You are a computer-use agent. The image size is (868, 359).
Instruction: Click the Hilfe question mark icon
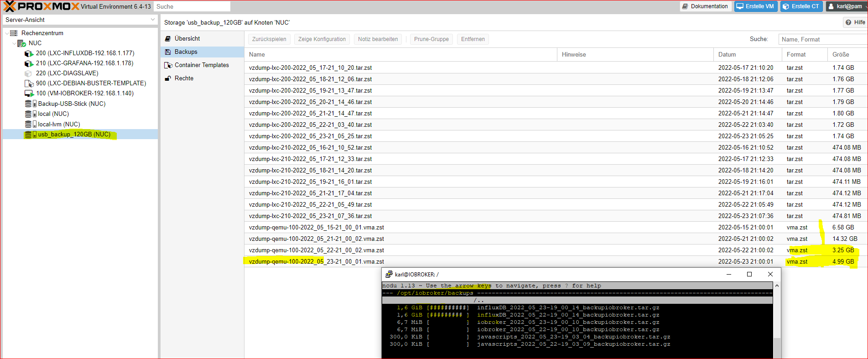tap(848, 22)
